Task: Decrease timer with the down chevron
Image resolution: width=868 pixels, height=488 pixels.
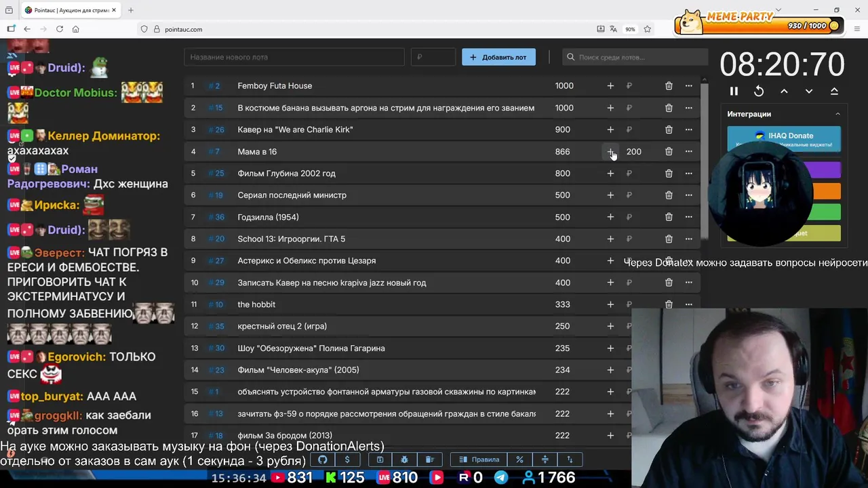Action: pyautogui.click(x=809, y=91)
